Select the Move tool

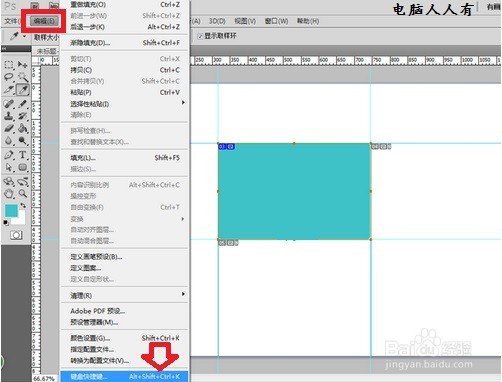(23, 64)
